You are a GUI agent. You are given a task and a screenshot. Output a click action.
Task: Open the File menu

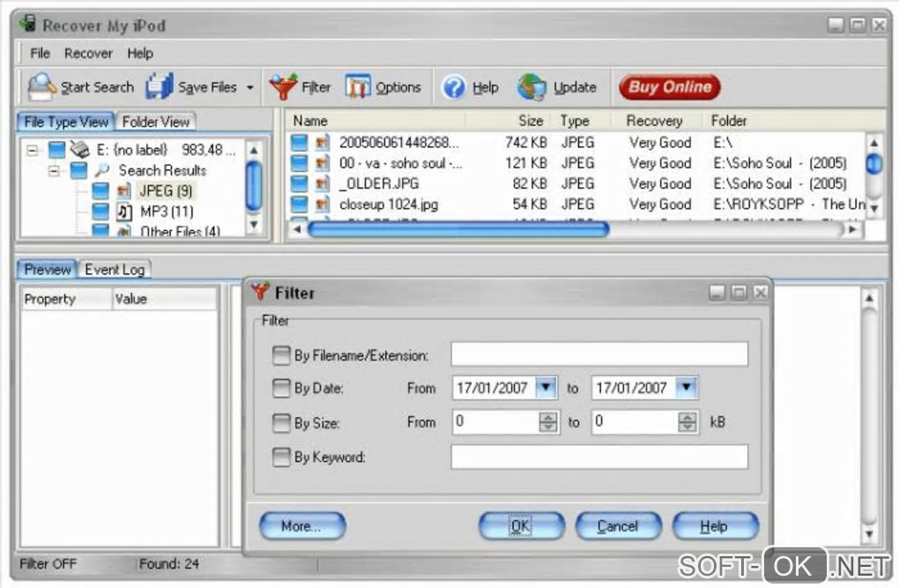(41, 54)
